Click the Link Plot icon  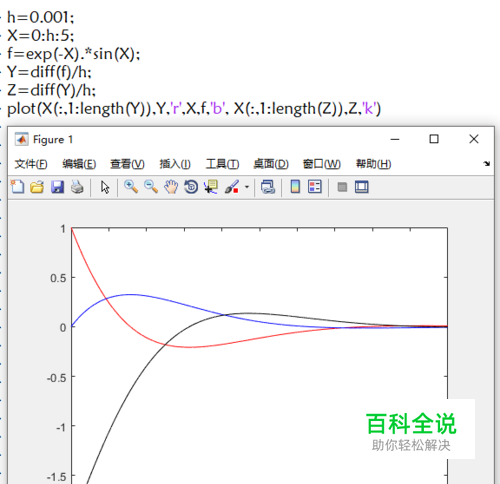[x=268, y=187]
